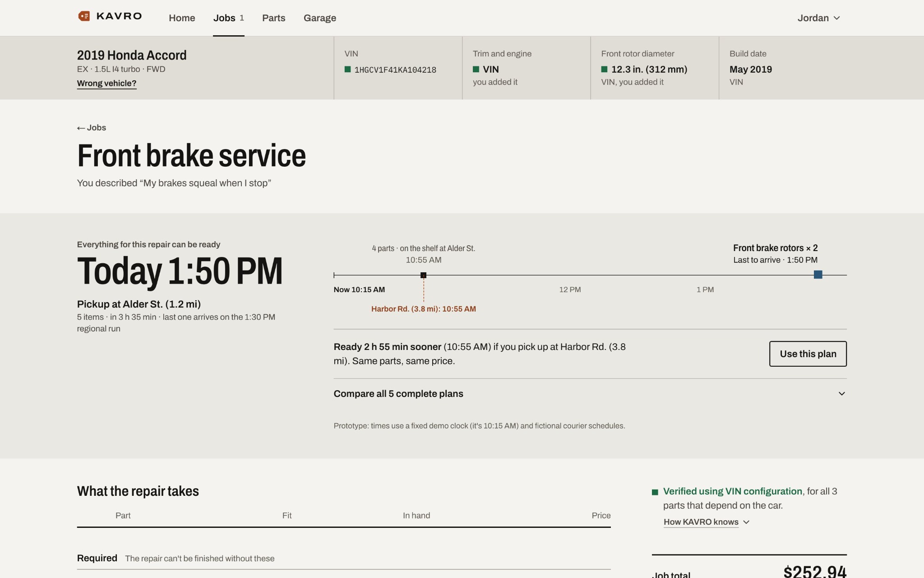This screenshot has height=578, width=924.
Task: Click the "4 parts · on the shelf" label
Action: click(423, 248)
